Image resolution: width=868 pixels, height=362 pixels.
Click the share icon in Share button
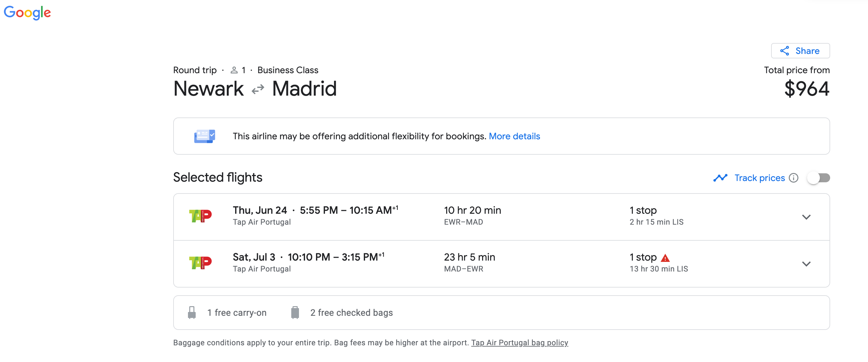coord(784,51)
